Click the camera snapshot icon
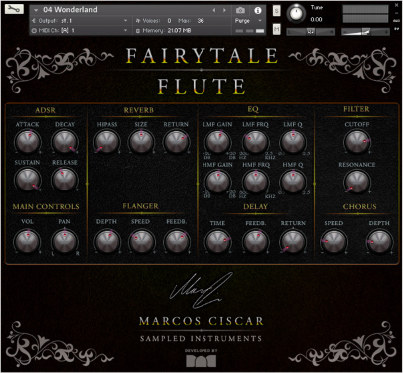Viewport: 403px width, 373px height. pos(240,10)
